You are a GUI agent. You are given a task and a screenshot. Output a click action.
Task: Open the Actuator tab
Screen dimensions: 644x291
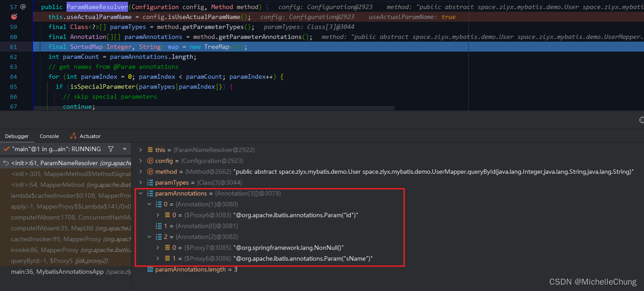click(86, 136)
